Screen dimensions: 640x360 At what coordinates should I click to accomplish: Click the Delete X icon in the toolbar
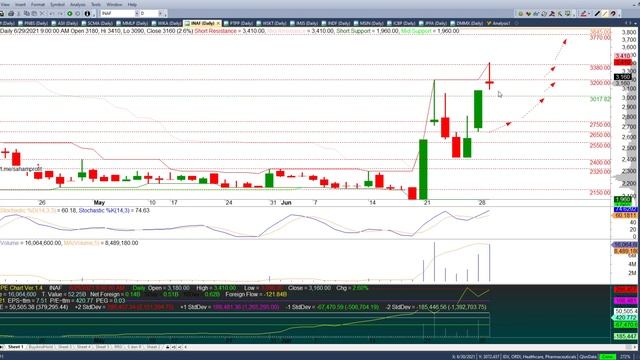point(42,13)
